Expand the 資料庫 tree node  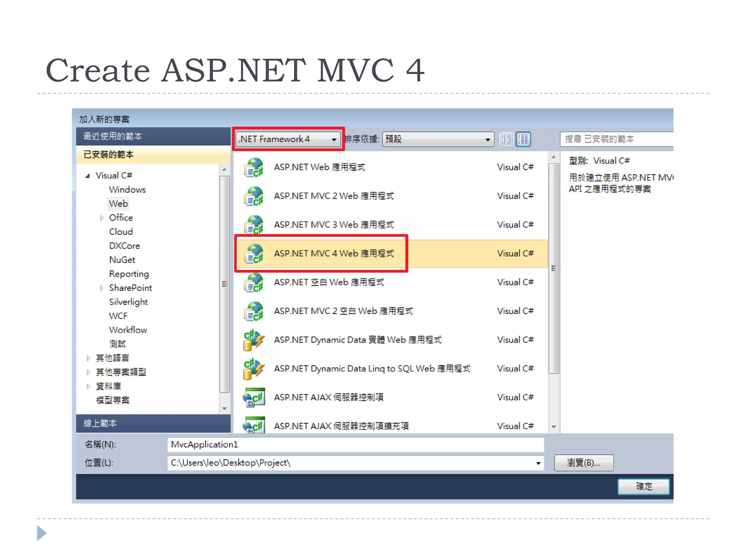[88, 386]
